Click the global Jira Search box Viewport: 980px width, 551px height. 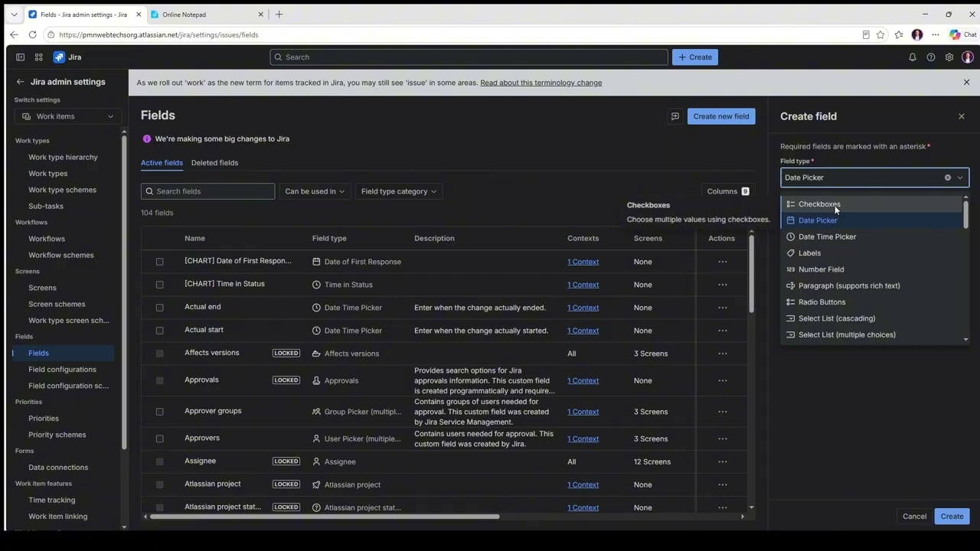469,57
